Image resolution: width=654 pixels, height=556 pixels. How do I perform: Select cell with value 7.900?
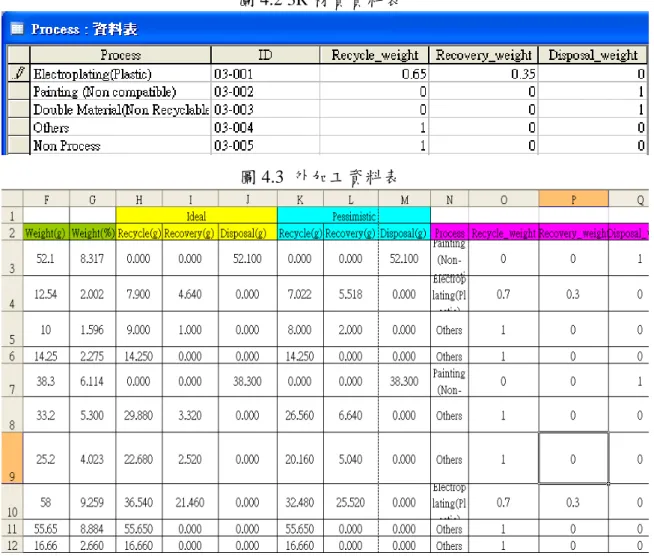(x=139, y=294)
